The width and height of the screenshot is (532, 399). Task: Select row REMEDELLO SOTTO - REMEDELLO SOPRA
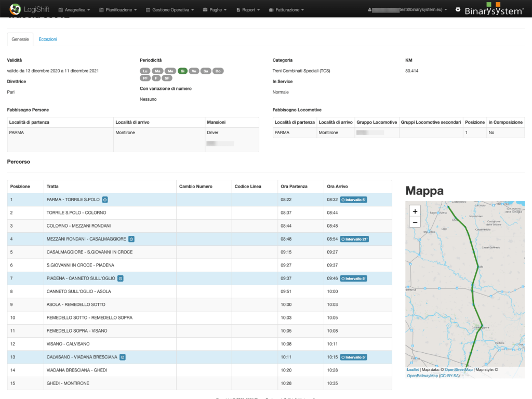pos(199,318)
